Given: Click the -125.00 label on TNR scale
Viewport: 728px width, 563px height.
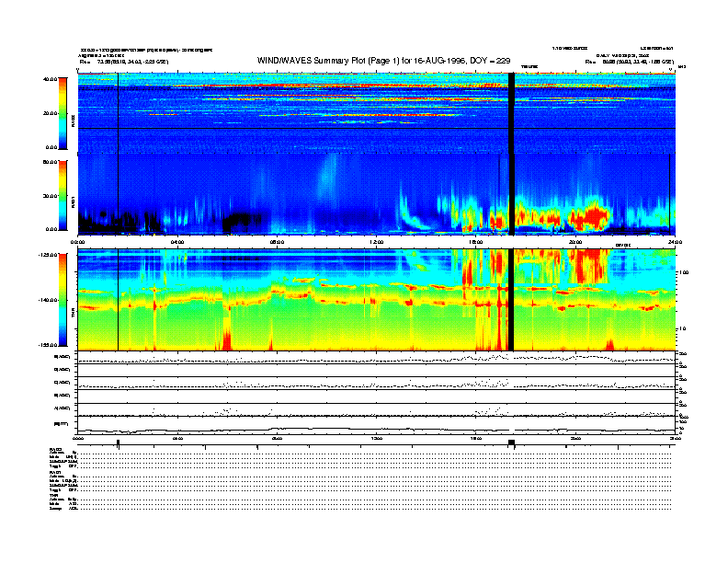Looking at the screenshot, I should pos(48,255).
